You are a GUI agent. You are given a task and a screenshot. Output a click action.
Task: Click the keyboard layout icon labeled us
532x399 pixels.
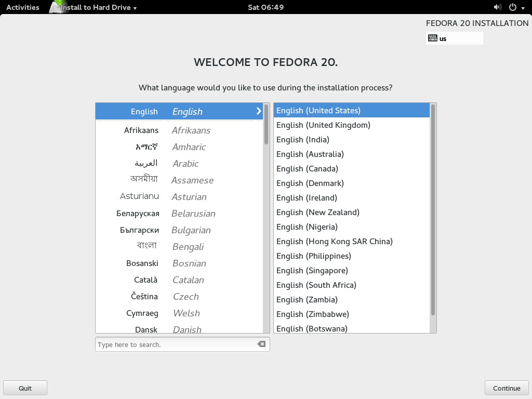(433, 38)
